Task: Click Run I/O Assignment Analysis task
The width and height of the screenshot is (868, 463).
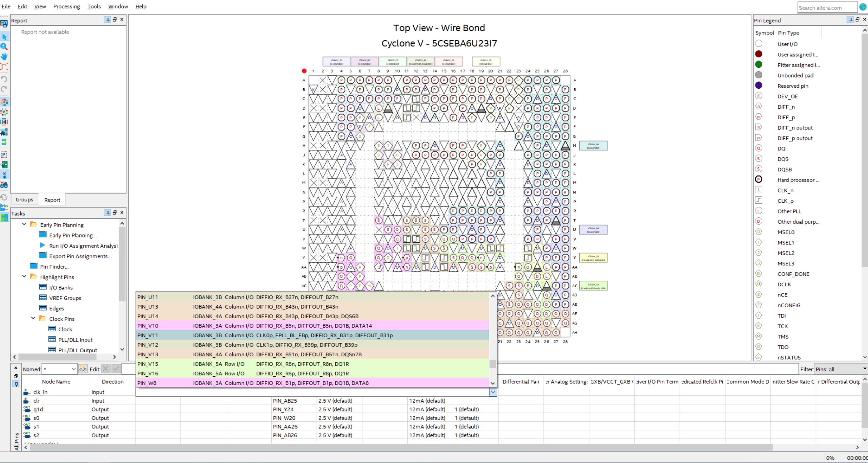Action: (x=83, y=246)
